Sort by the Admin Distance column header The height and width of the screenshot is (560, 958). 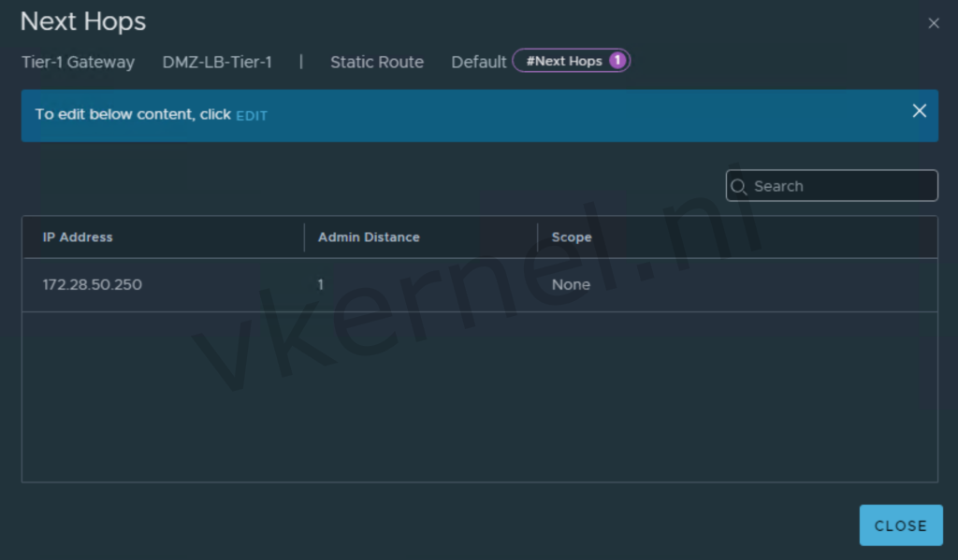tap(369, 237)
